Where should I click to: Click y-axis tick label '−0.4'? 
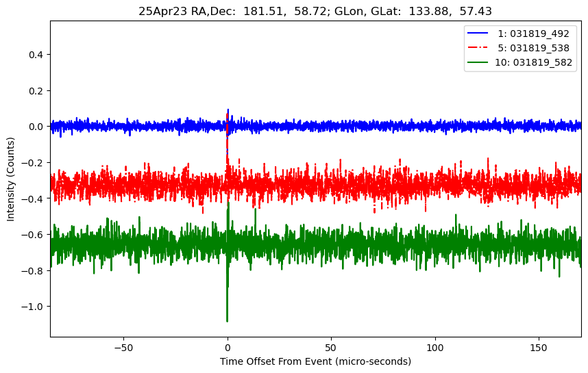click(33, 199)
